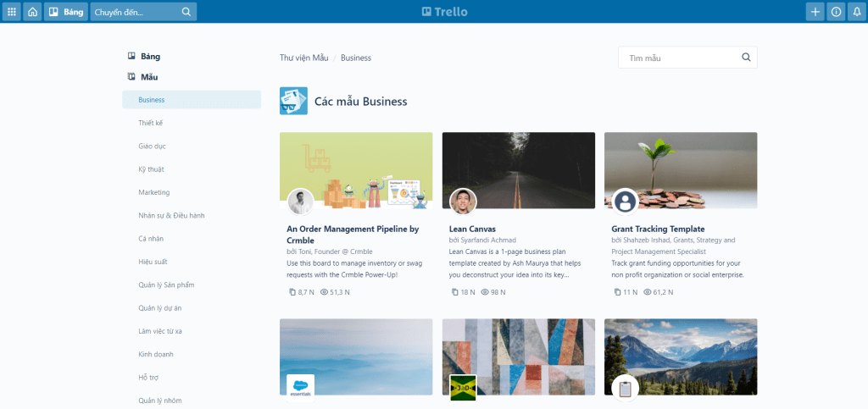Image resolution: width=868 pixels, height=409 pixels.
Task: Open the Lean Canvas template title
Action: [472, 229]
